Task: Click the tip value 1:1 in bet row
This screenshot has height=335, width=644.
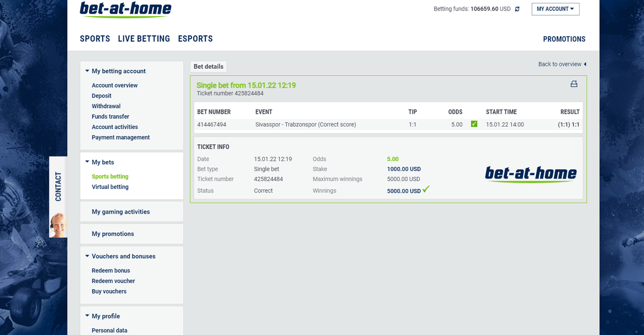Action: pos(413,124)
